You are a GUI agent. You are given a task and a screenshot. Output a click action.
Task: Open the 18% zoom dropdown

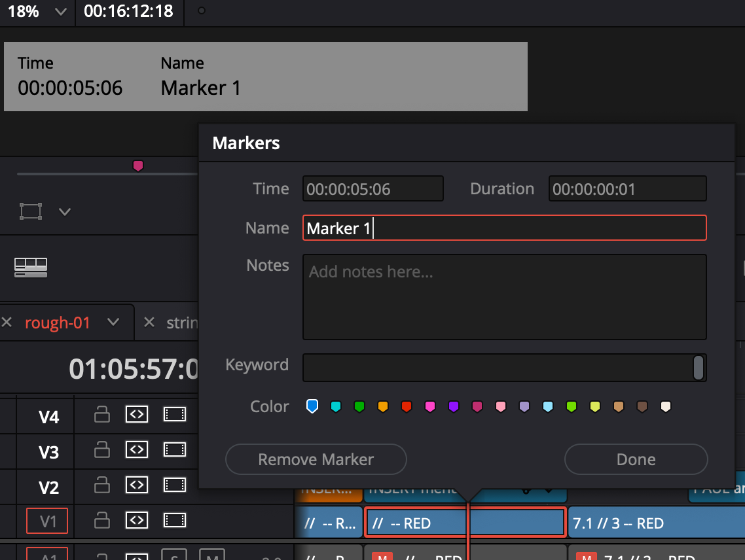click(37, 12)
